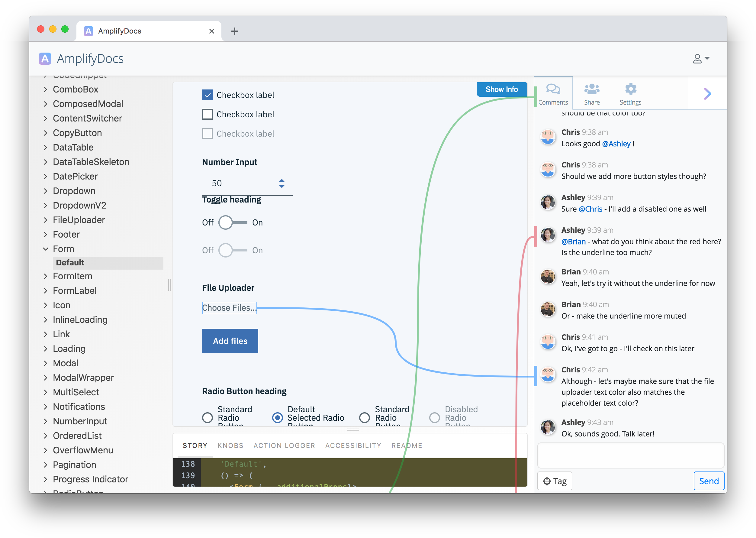
Task: Click the Disabled Radio Button
Action: tap(434, 417)
